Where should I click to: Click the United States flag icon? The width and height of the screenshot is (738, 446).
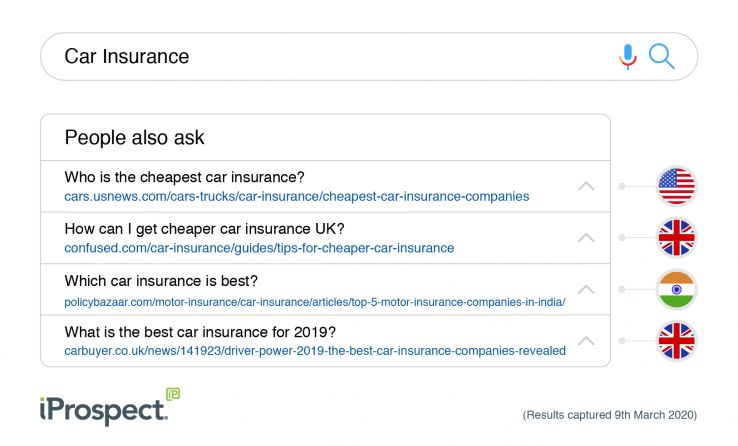676,186
